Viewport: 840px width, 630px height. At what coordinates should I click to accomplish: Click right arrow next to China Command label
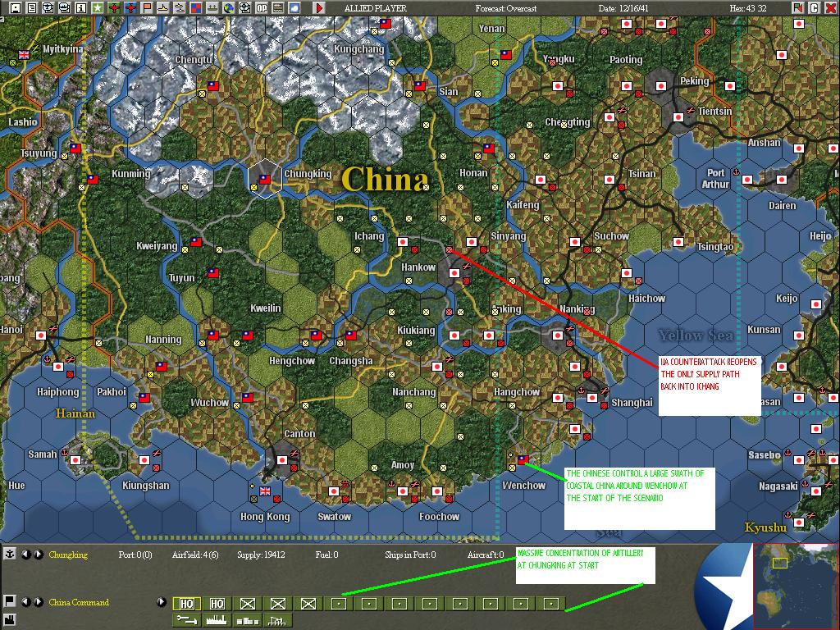38,601
